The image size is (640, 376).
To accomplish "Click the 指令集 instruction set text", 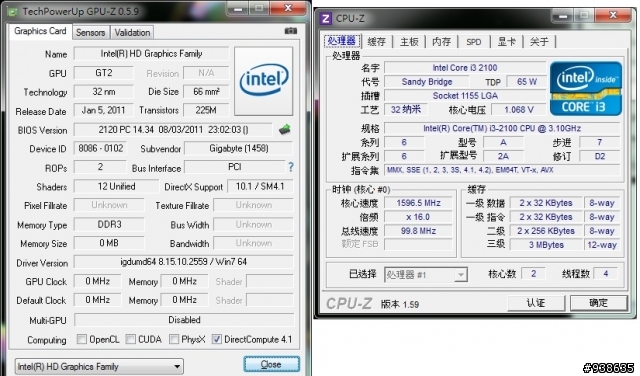I will [502, 170].
